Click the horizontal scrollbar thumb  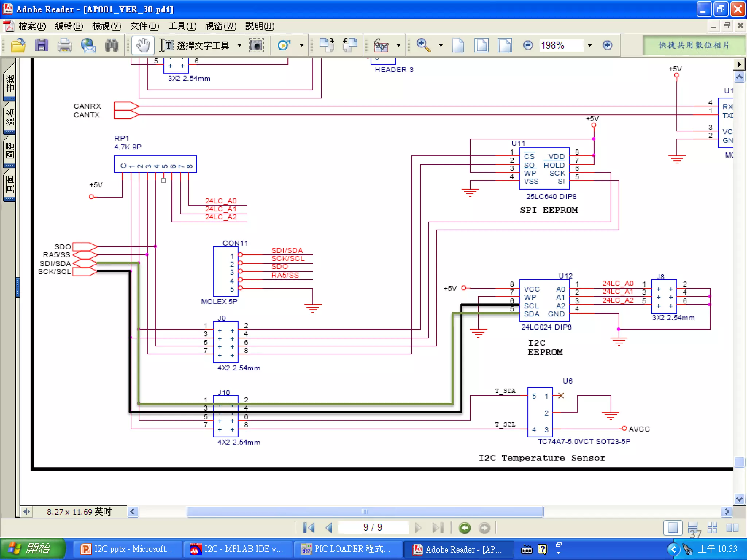click(365, 512)
